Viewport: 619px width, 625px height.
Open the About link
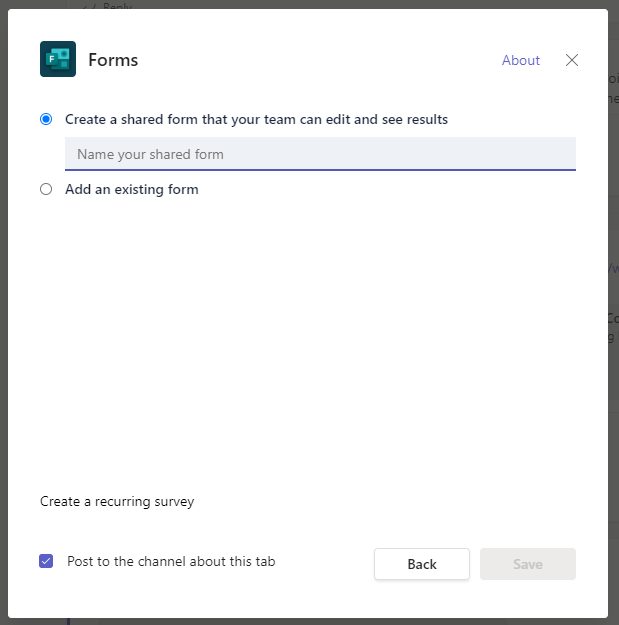click(x=521, y=60)
